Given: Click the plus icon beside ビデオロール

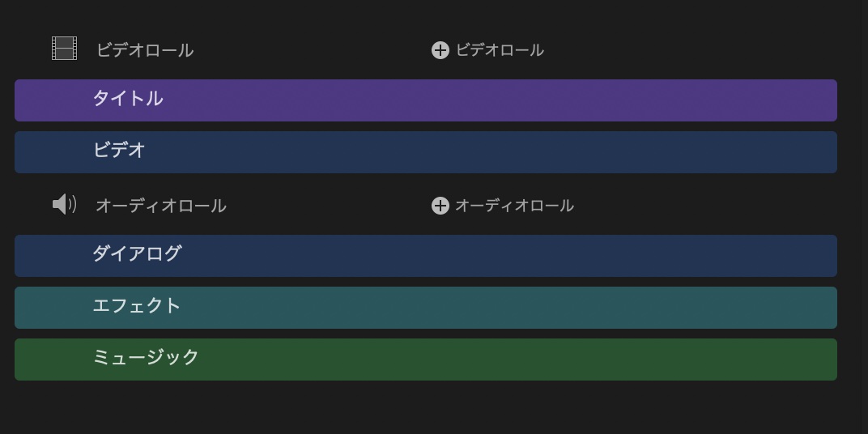Looking at the screenshot, I should [x=440, y=50].
